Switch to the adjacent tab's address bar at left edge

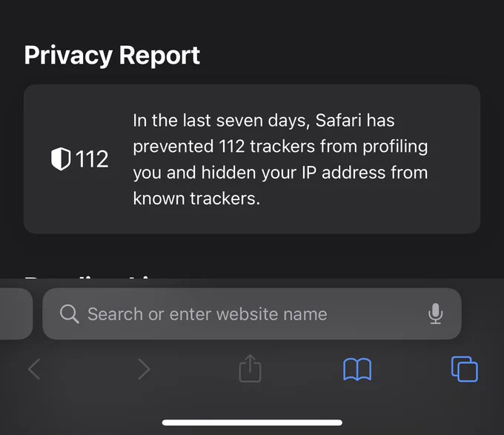[x=16, y=314]
